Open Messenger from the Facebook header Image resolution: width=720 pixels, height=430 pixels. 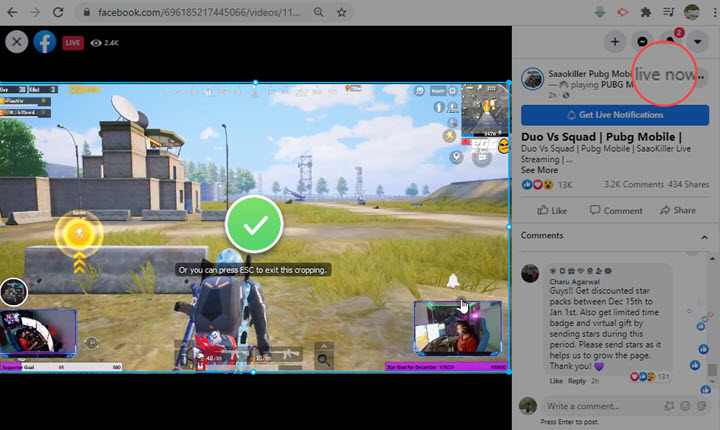click(642, 42)
